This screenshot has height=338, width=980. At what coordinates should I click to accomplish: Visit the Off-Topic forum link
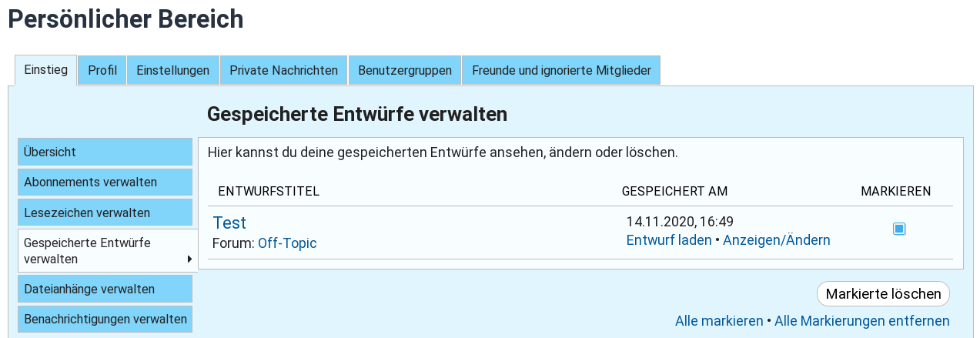[287, 243]
